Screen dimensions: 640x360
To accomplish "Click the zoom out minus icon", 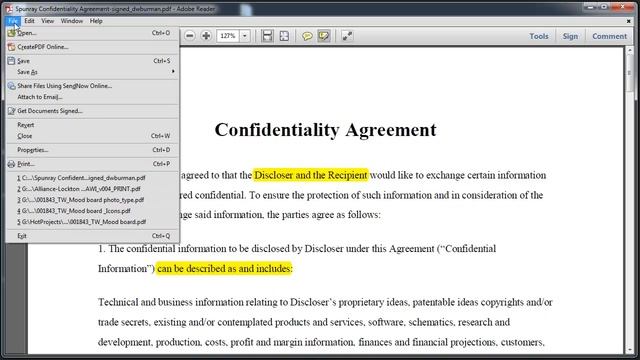I will (x=190, y=36).
